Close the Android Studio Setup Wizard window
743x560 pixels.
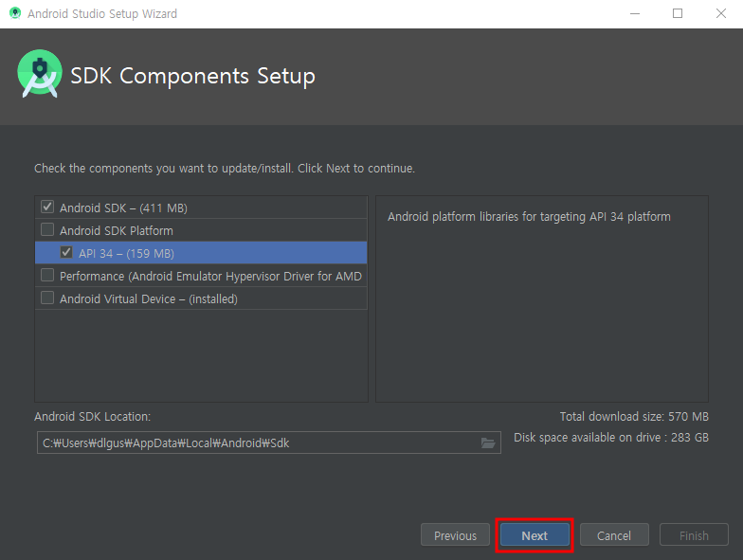720,13
